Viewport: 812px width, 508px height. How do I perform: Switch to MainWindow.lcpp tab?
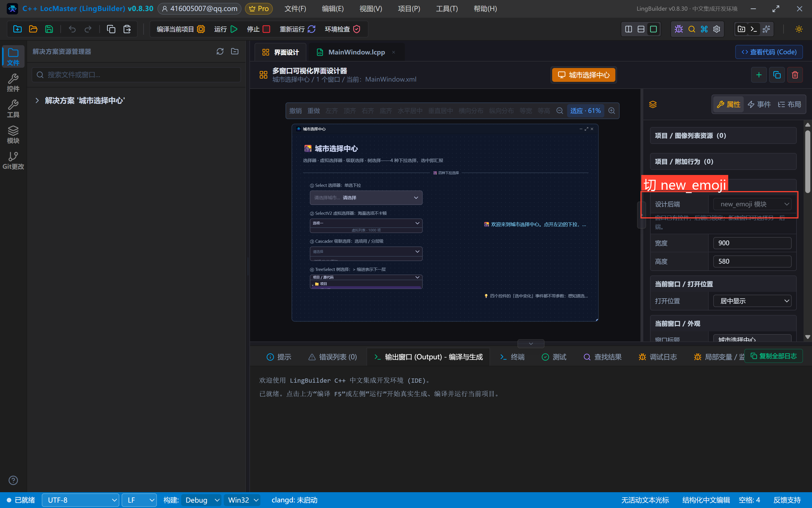point(356,52)
